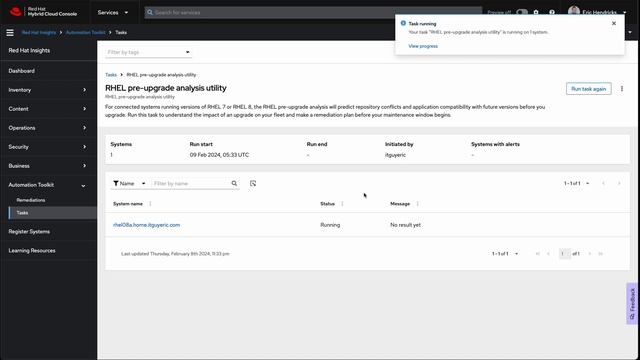Click the itguyeric initiated by value
640x360 pixels.
395,155
